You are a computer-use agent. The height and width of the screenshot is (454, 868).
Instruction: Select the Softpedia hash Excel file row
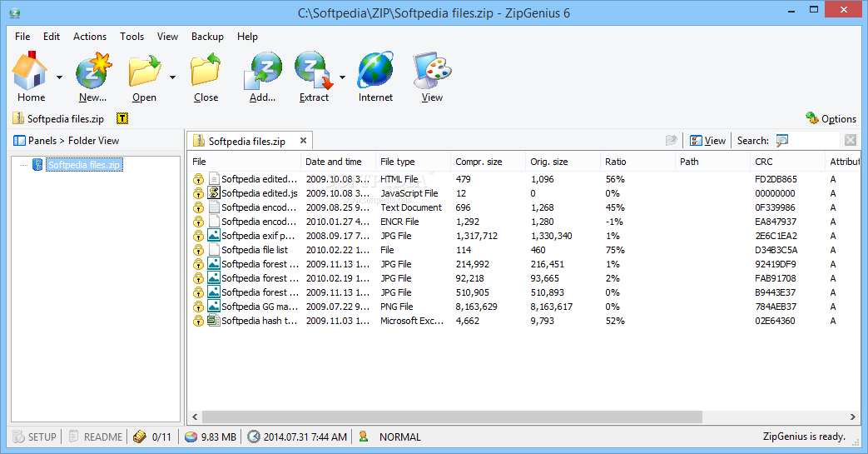[x=523, y=321]
